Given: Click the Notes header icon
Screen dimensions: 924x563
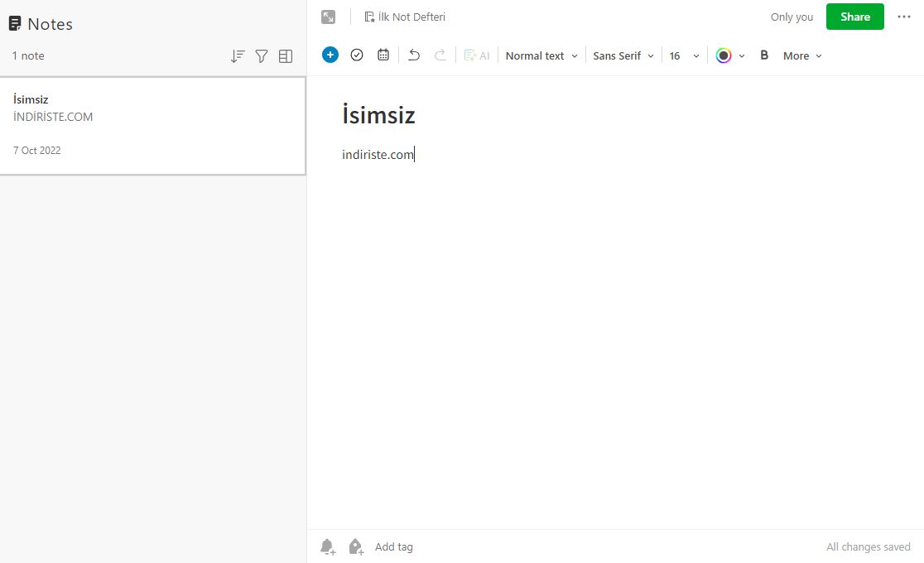Looking at the screenshot, I should pyautogui.click(x=15, y=23).
